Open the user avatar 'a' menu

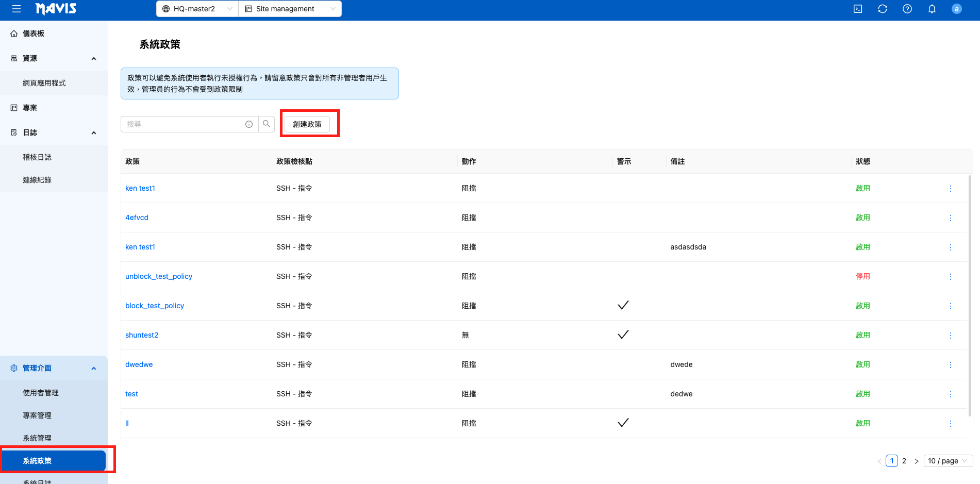tap(957, 9)
